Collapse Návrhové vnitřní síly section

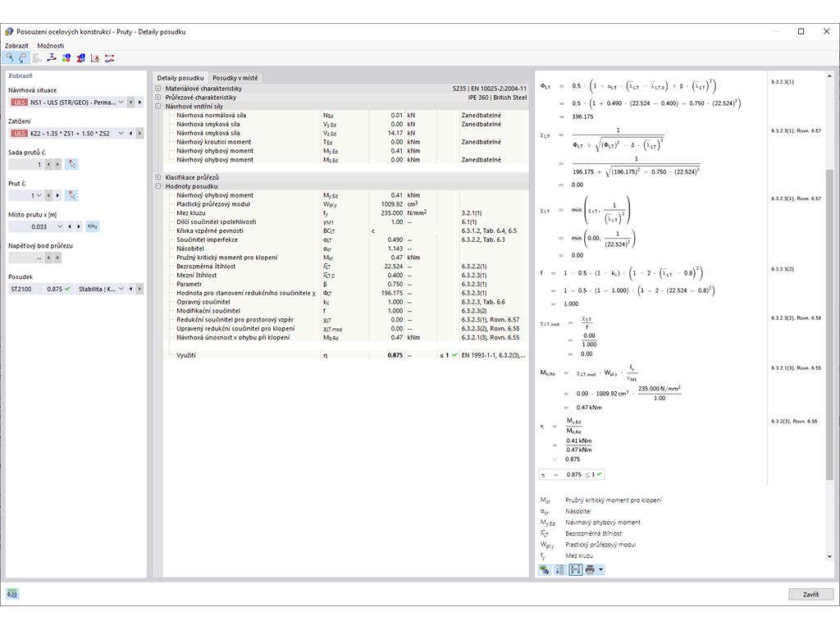(158, 106)
